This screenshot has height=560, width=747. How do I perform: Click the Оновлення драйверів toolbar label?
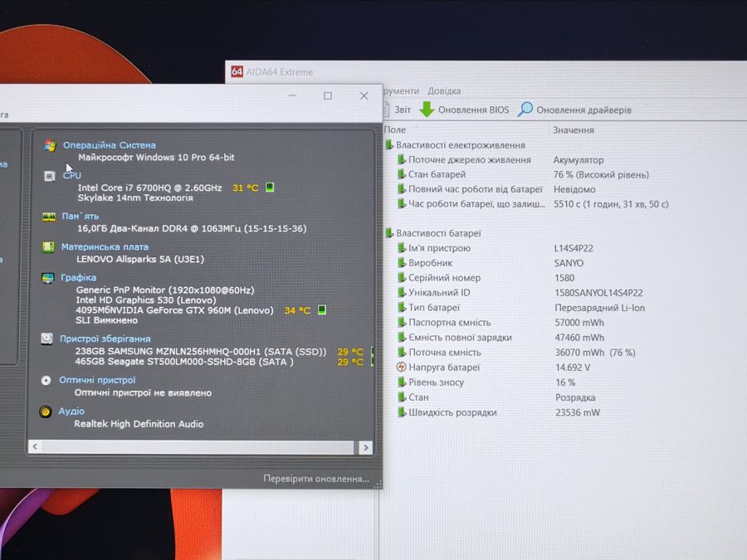click(583, 110)
